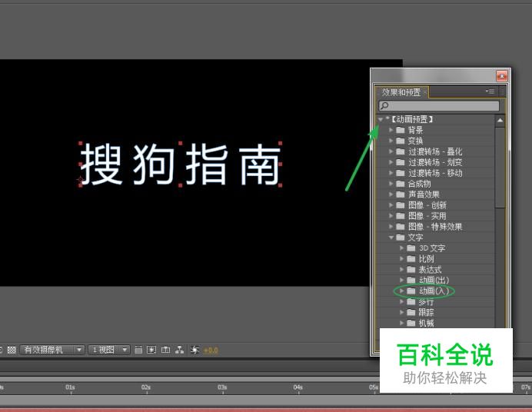Select the 表达式 subfolder row
Image resolution: width=532 pixels, height=412 pixels.
tap(435, 270)
